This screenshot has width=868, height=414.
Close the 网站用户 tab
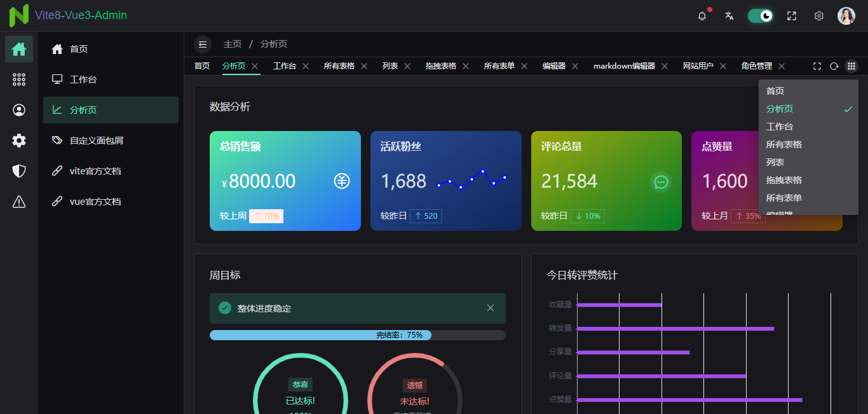point(723,66)
